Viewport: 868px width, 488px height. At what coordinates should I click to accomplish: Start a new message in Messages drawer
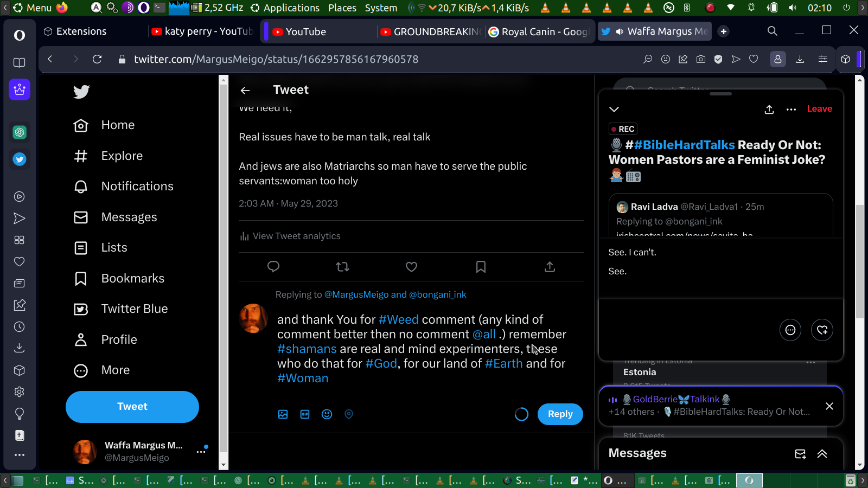click(800, 454)
